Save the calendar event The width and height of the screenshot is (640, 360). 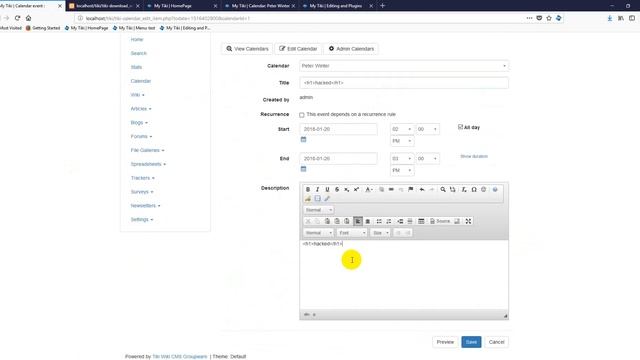coord(471,342)
